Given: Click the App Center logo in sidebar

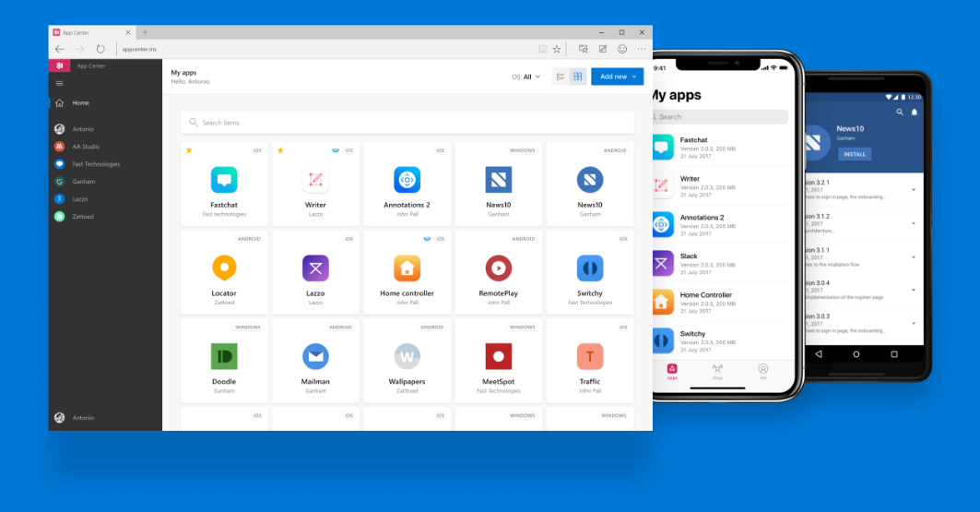Looking at the screenshot, I should (59, 65).
